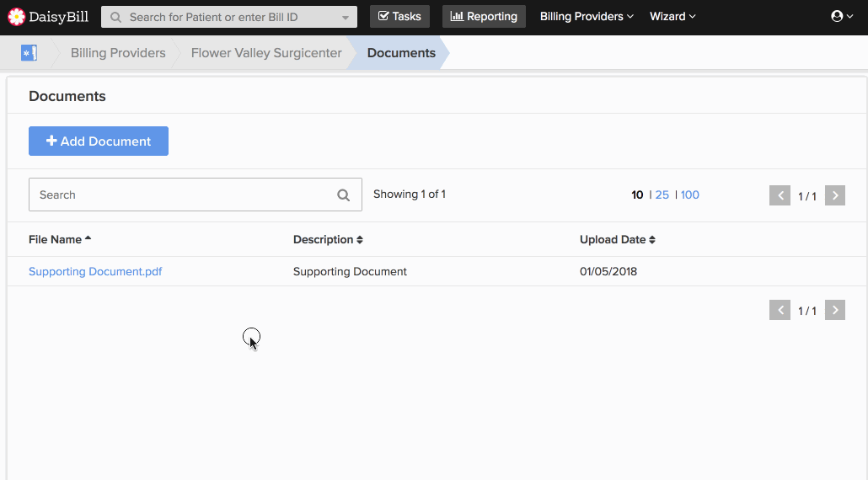Click the Add Document button

[x=99, y=141]
